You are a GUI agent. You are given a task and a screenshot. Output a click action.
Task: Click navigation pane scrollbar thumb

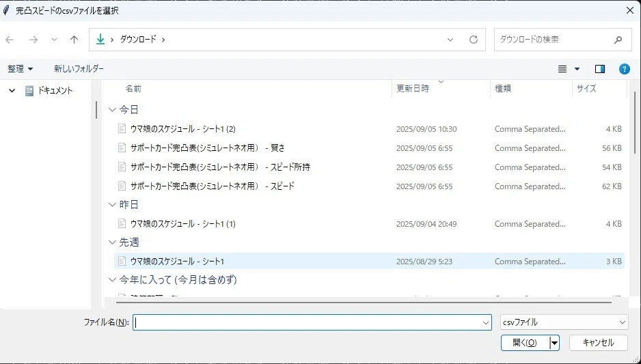[x=96, y=109]
